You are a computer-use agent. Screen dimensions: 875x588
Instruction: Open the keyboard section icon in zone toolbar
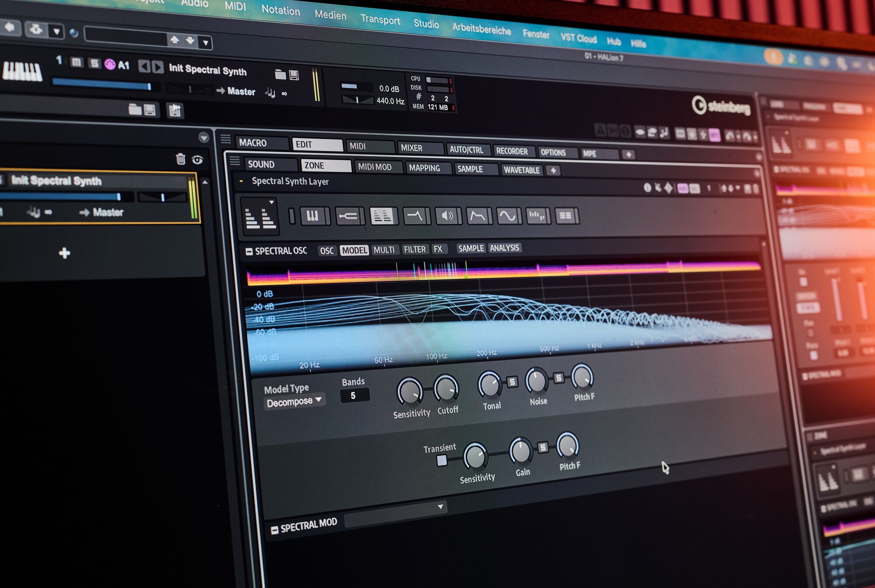312,216
